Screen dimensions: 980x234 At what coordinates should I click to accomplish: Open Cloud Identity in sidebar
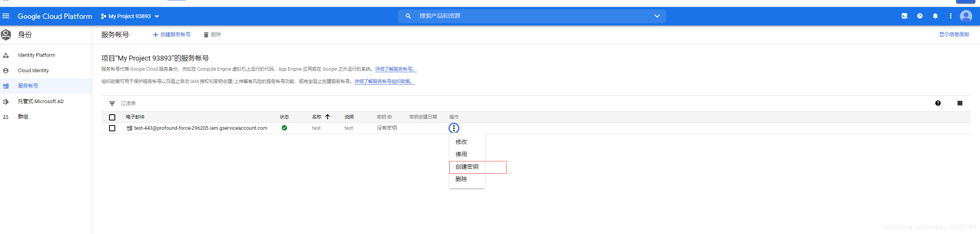pos(34,71)
